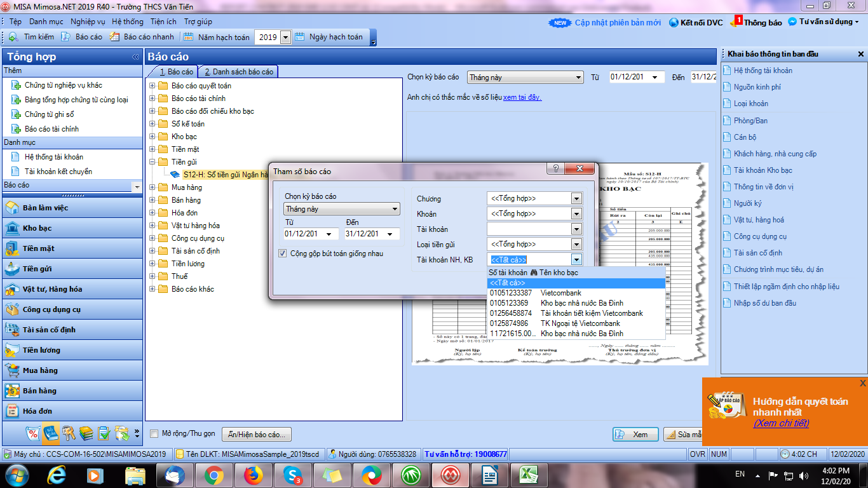
Task: Open the Công cụ dụng cụ module icon
Action: (11, 309)
